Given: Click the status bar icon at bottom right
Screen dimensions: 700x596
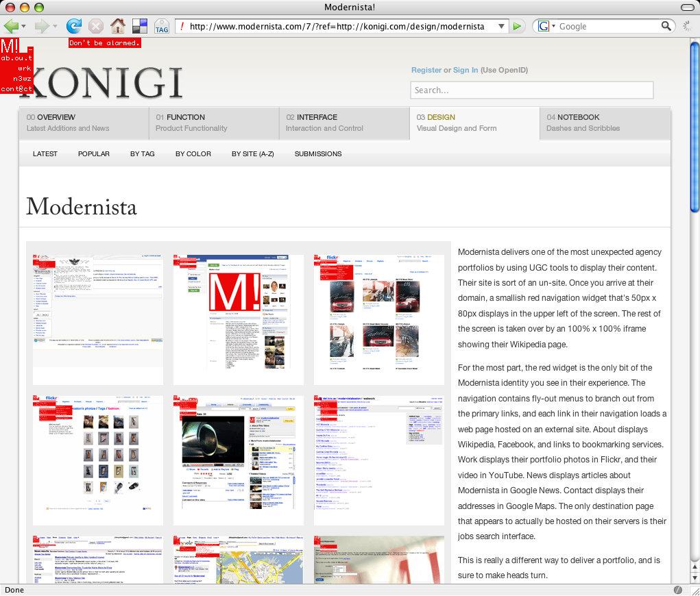Looking at the screenshot, I should tap(677, 590).
